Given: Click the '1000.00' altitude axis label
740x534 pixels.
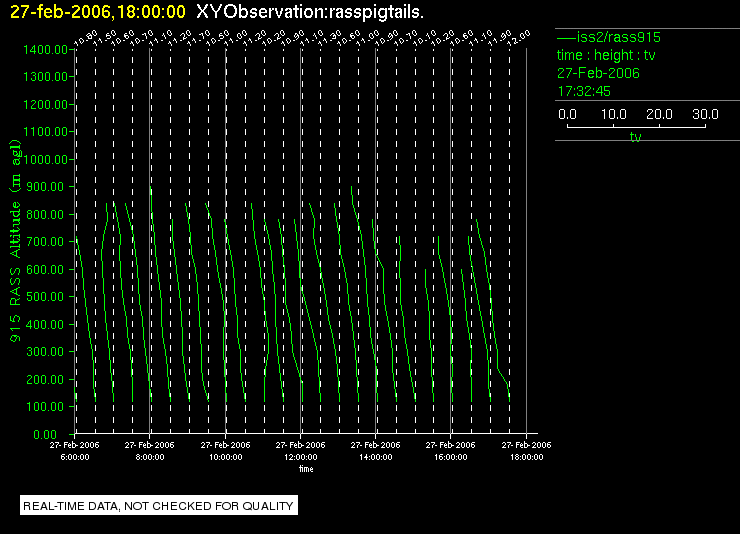Looking at the screenshot, I should [x=45, y=159].
